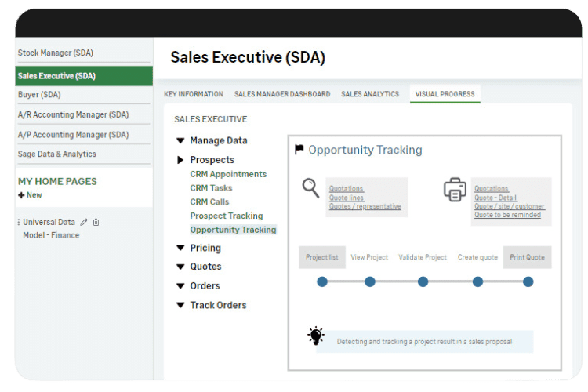Collapse the Pricing section
Viewport: 588px width, 392px height.
coord(180,249)
